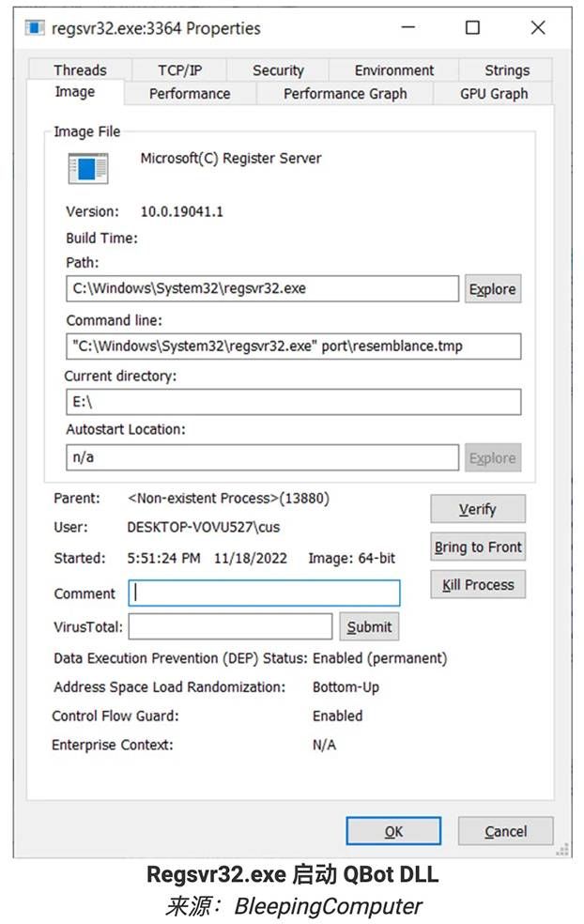The width and height of the screenshot is (584, 924).
Task: Click the DEP status Enabled (permanent) value
Action: [379, 658]
